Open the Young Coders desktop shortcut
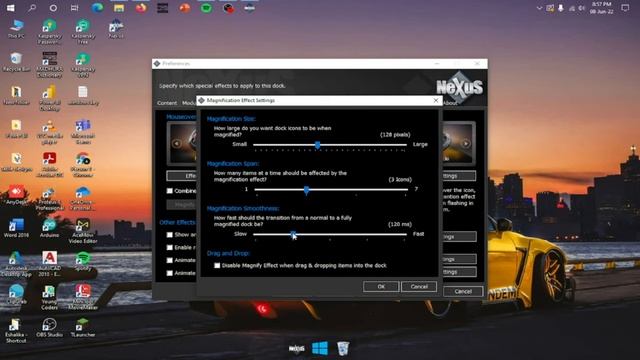Viewport: 640px width, 360px height. point(49,298)
